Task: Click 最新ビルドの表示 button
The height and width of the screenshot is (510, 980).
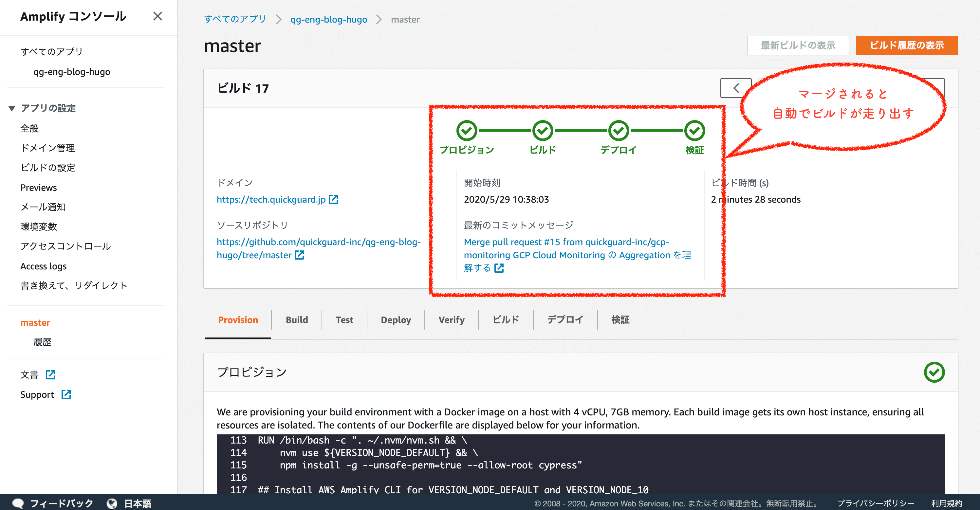Action: 798,45
